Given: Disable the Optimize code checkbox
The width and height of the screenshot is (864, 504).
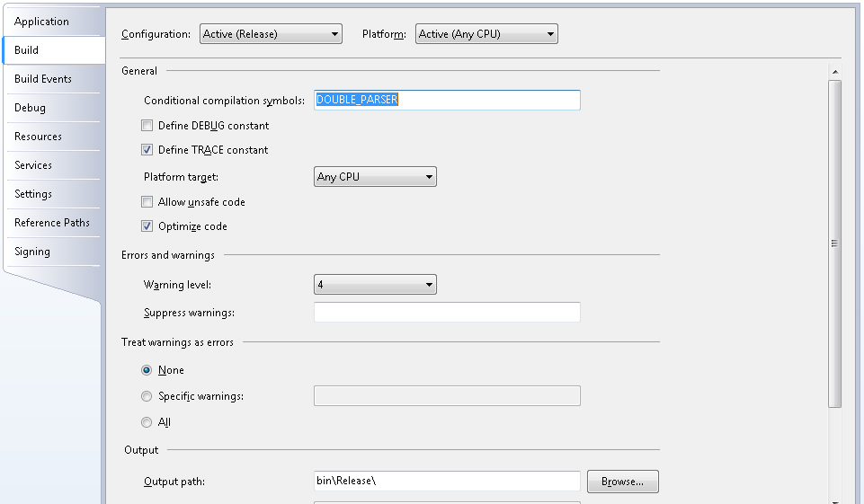Looking at the screenshot, I should tap(147, 226).
